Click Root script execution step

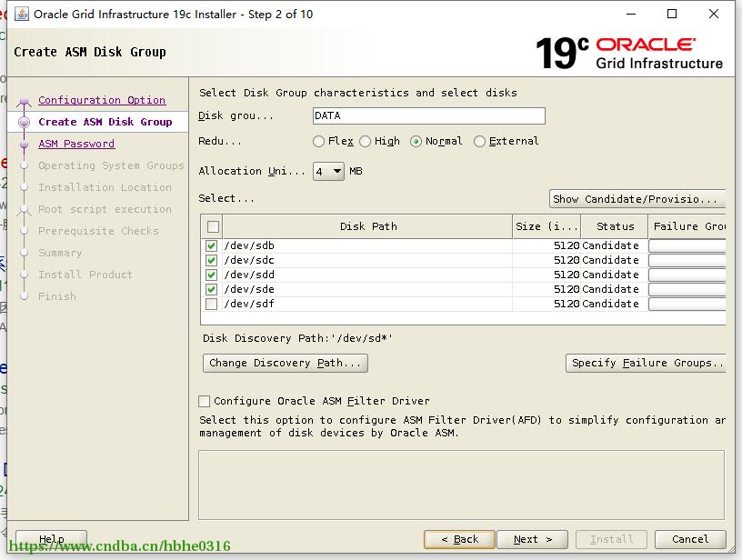click(105, 209)
